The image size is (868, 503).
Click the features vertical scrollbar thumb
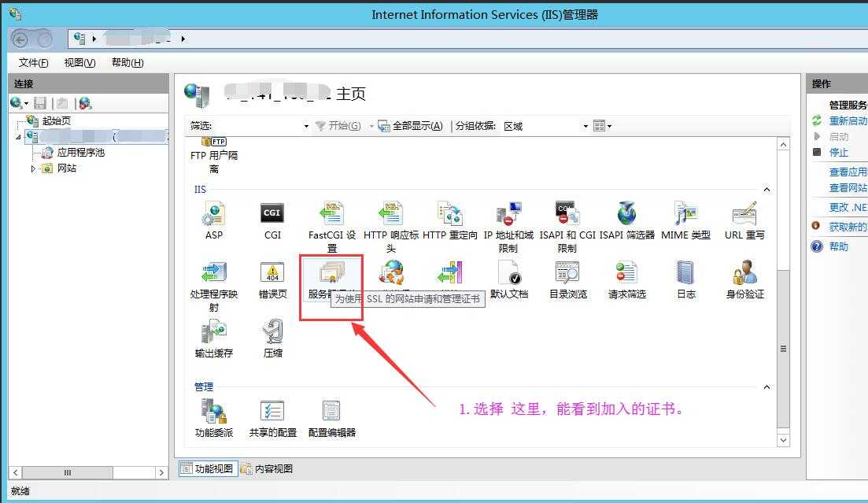(783, 349)
